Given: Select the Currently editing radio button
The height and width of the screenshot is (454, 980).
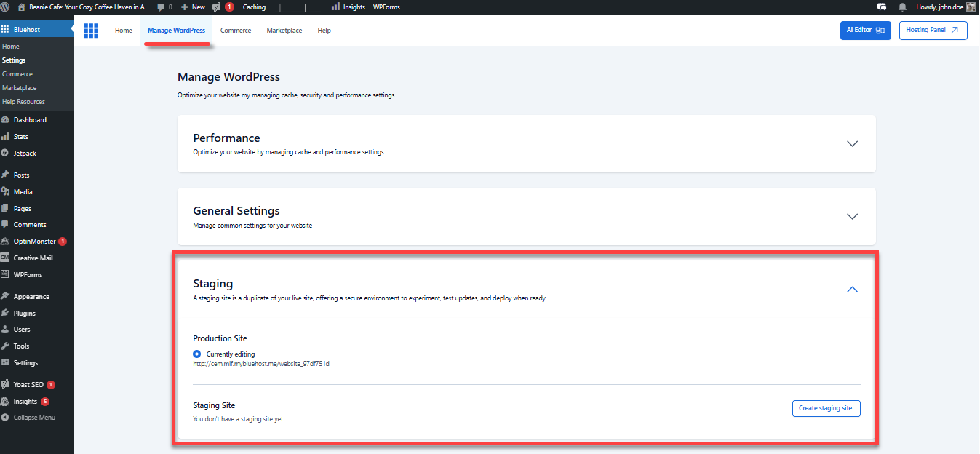Looking at the screenshot, I should tap(196, 354).
